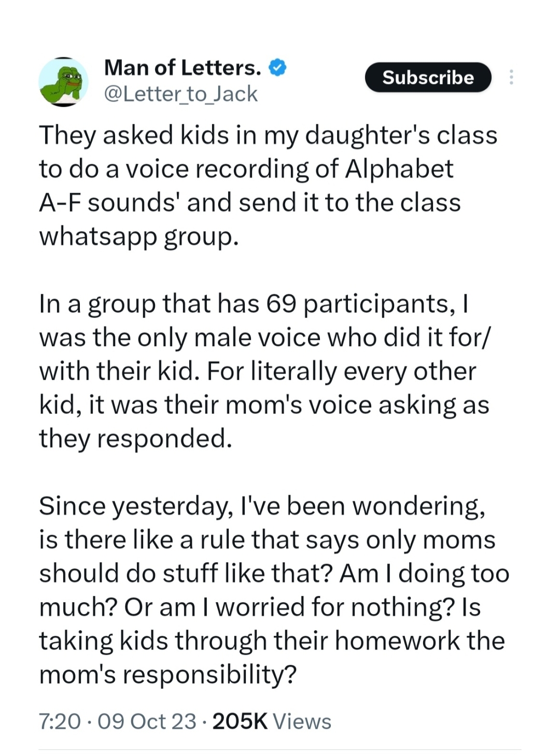This screenshot has height=756, width=560.
Task: Click the 'should do stuff like that?' line
Action: [274, 574]
